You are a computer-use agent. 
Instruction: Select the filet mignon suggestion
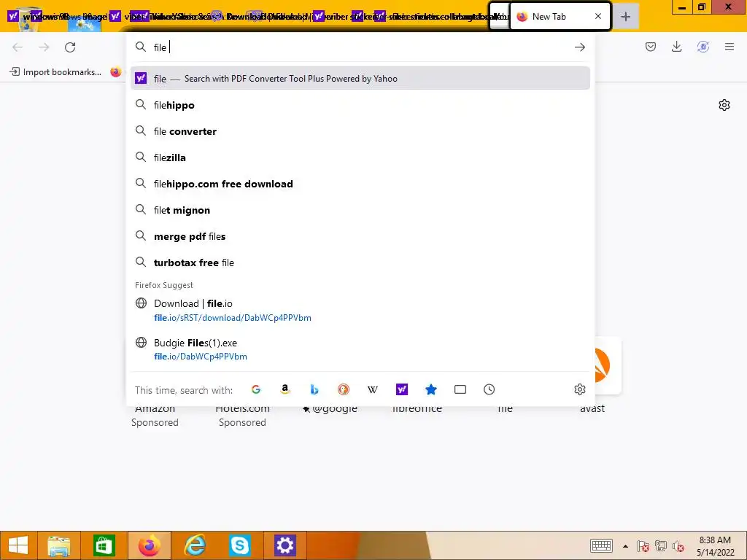360,210
